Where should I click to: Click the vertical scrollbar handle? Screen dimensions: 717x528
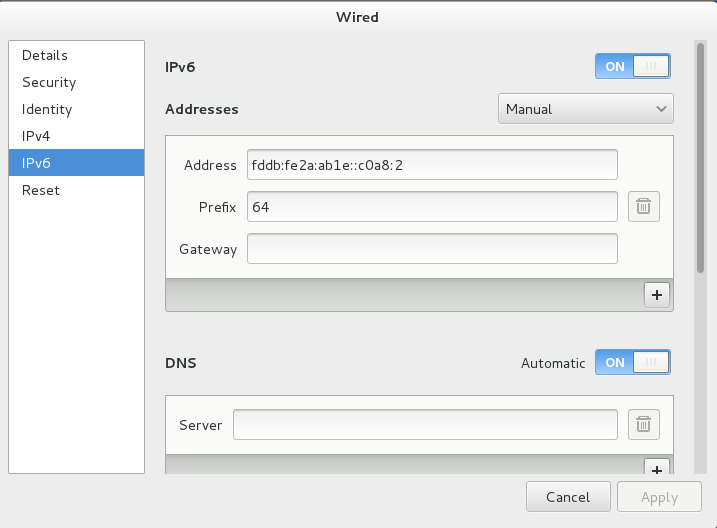point(700,158)
